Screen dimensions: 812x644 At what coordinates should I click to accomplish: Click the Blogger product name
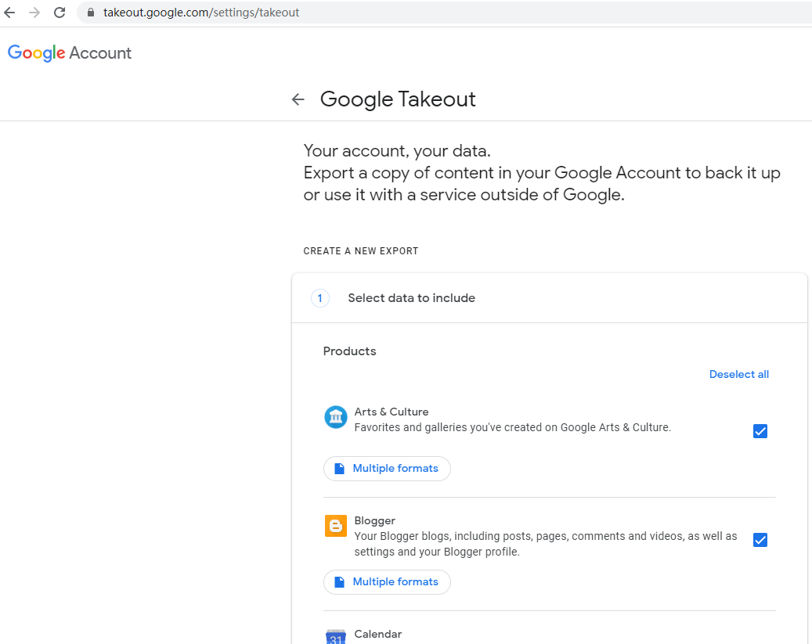pyautogui.click(x=374, y=521)
